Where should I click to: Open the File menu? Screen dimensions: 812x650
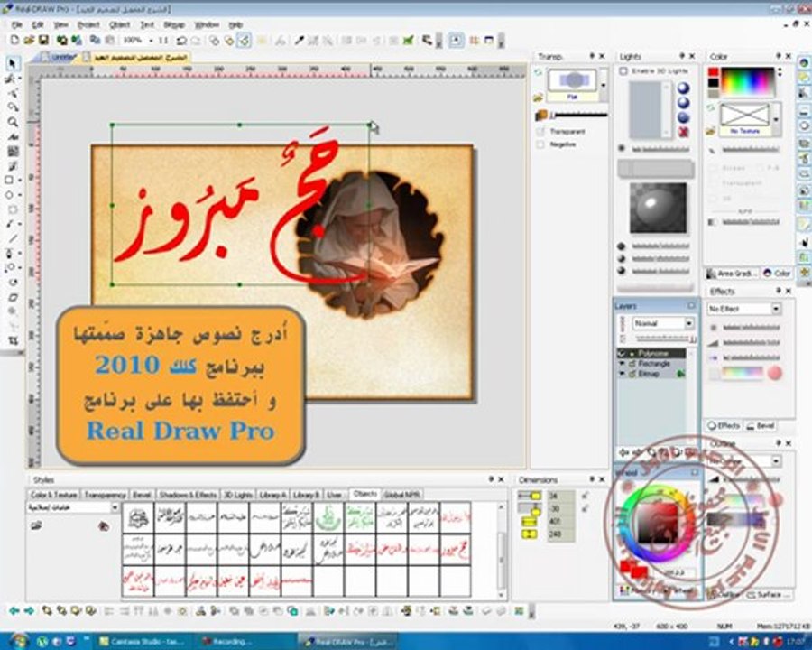pos(17,24)
